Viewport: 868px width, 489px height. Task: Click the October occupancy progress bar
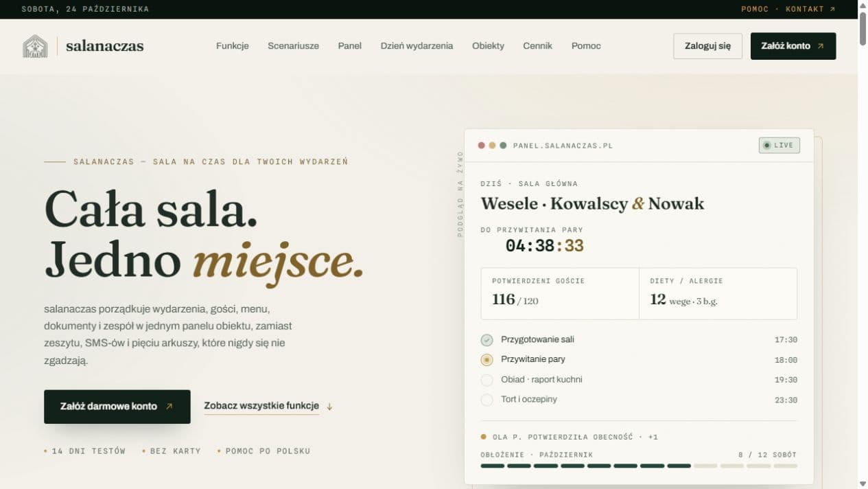[639, 466]
